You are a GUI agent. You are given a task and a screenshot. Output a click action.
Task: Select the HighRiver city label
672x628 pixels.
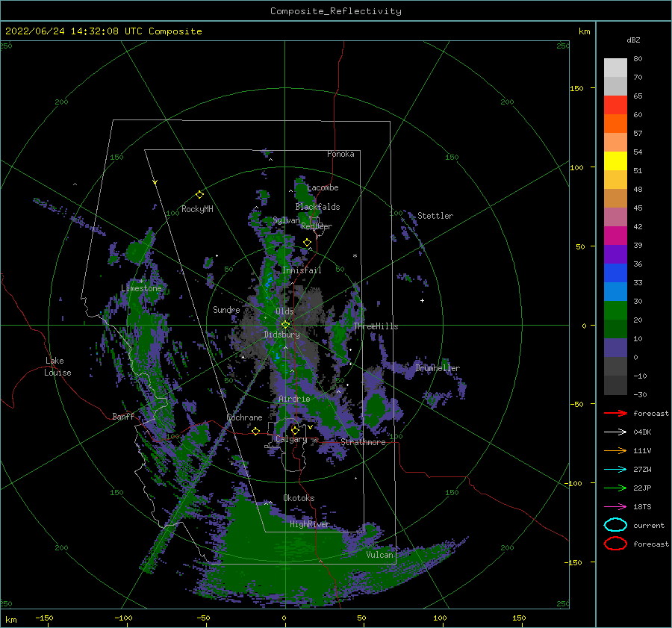(x=310, y=524)
